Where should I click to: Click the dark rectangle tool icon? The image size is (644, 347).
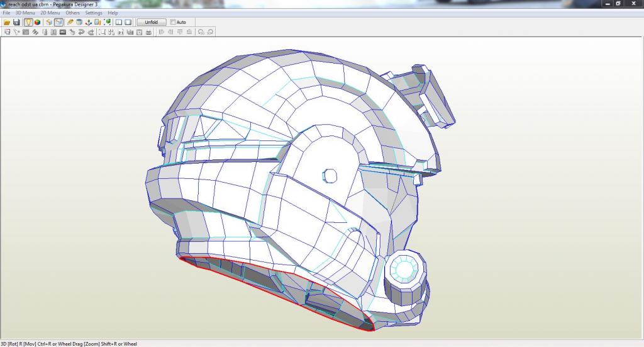click(x=62, y=32)
